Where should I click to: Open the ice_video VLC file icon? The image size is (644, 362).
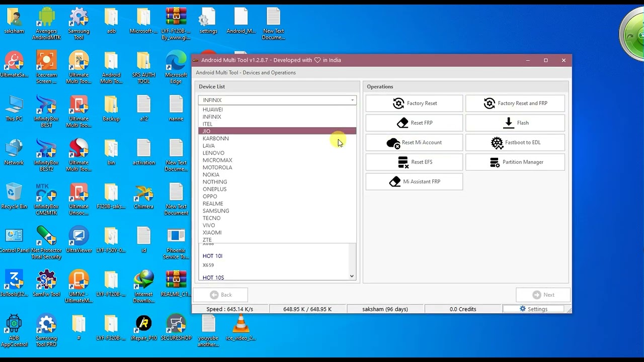coord(241,327)
